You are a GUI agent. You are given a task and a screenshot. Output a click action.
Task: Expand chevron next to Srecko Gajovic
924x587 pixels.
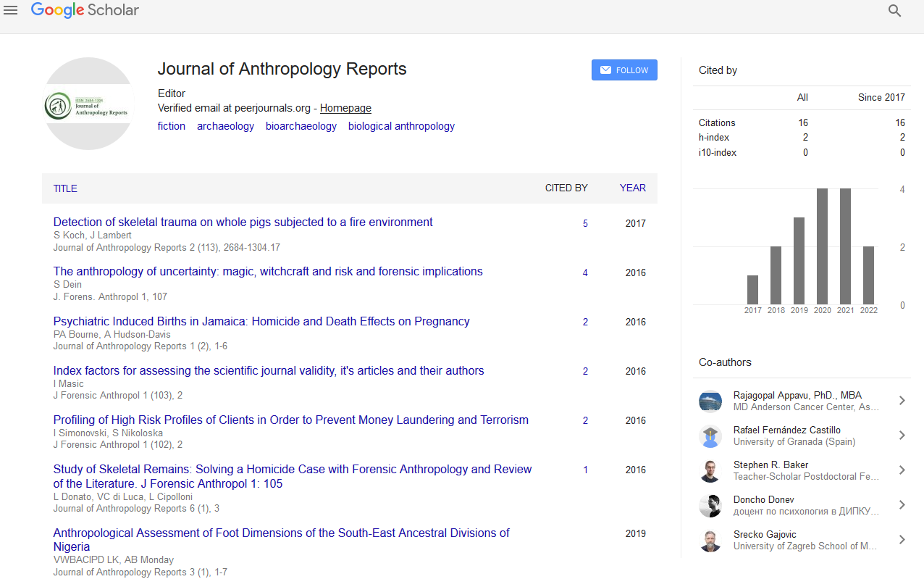point(902,540)
